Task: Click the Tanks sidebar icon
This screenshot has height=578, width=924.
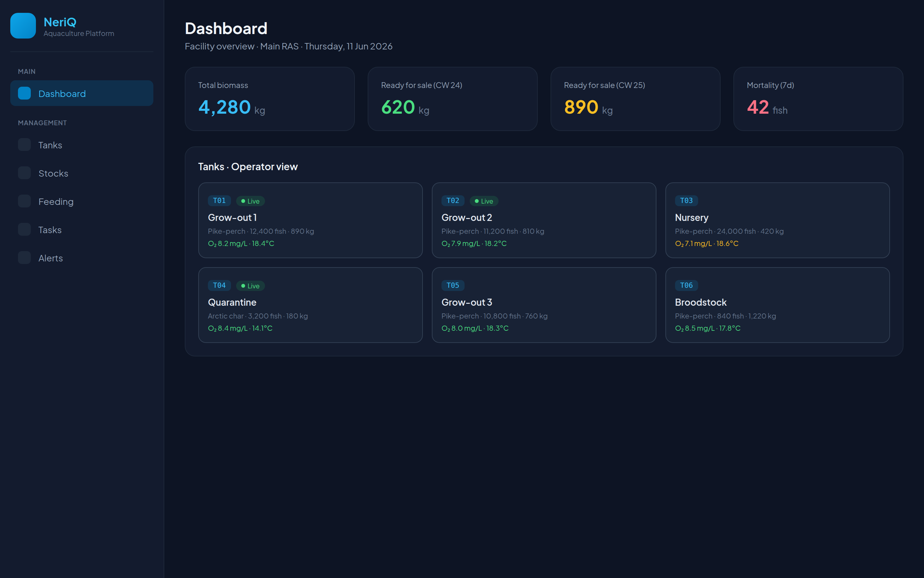Action: [24, 144]
